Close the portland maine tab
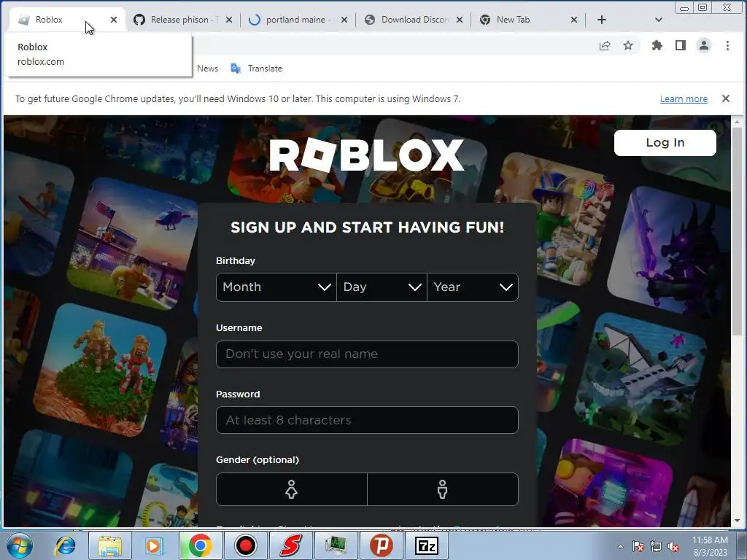Screen dimensions: 747x560 click(344, 20)
